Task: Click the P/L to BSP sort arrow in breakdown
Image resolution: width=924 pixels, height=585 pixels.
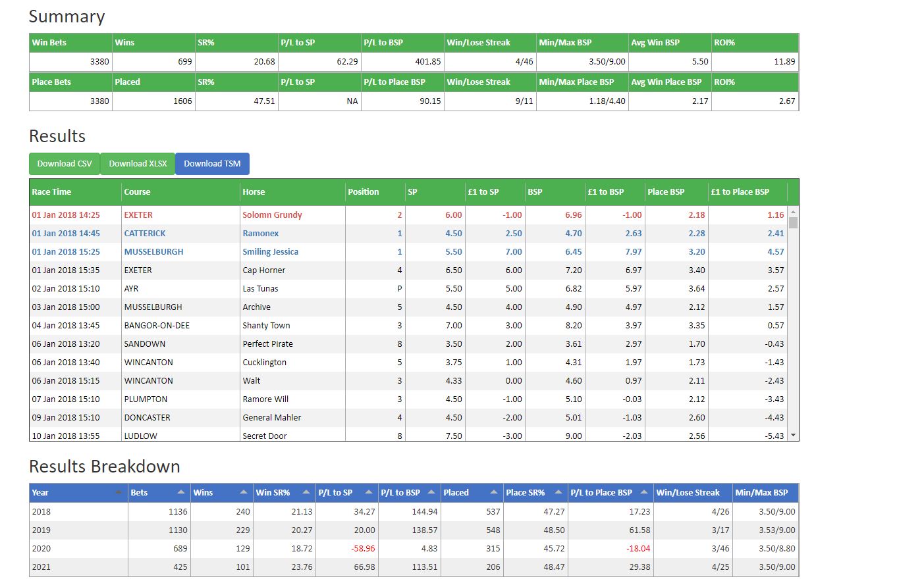Action: 431,492
